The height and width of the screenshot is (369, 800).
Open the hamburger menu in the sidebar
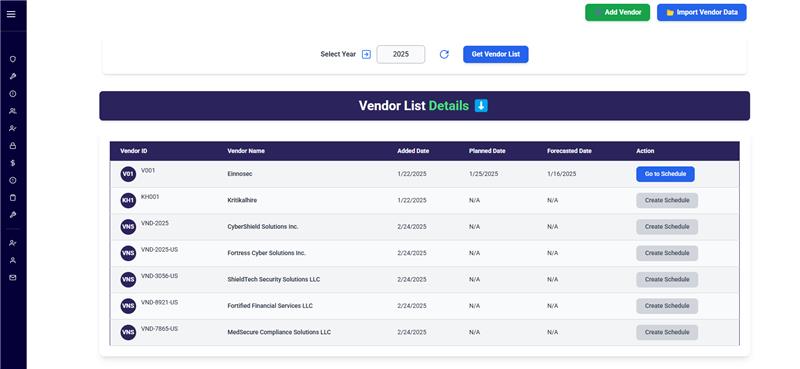pos(11,14)
